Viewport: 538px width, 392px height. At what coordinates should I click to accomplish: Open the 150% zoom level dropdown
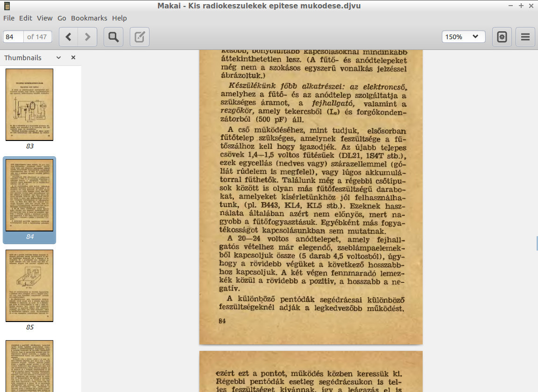tap(464, 37)
